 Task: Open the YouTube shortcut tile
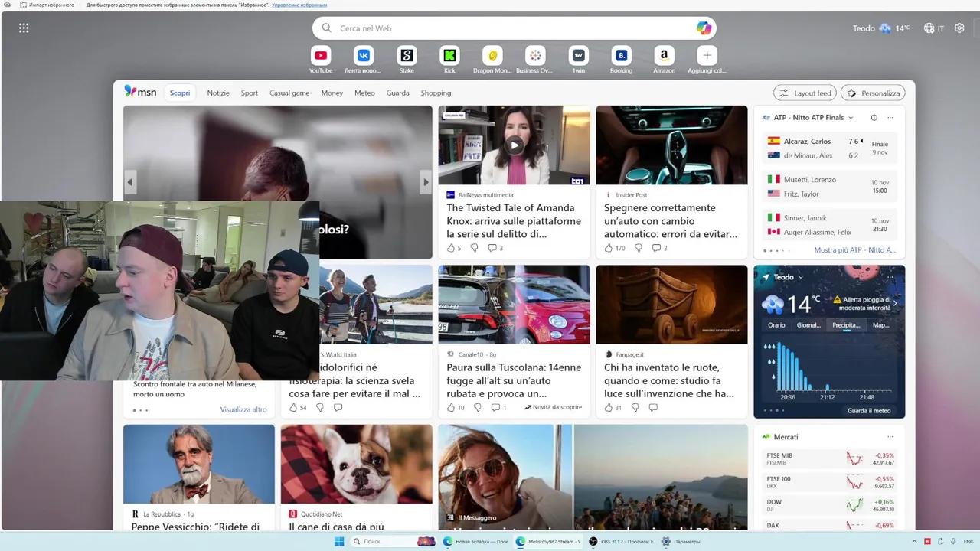coord(321,60)
